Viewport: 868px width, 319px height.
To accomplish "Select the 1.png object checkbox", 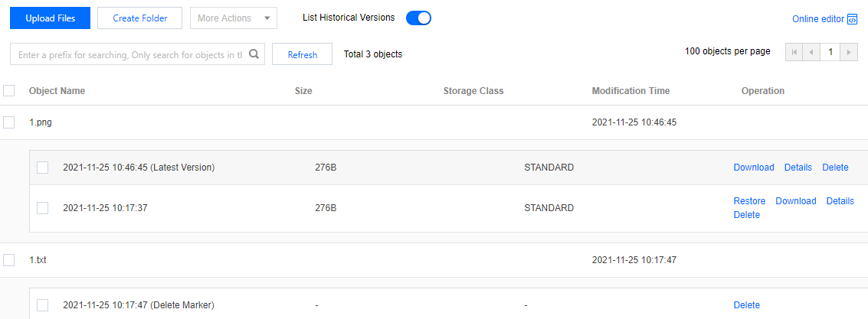I will (x=9, y=122).
